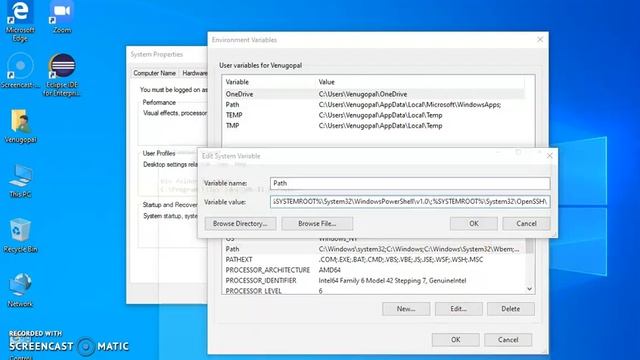Viewport: 640px width, 360px height.
Task: Click Cancel in Environment Variables window
Action: coord(508,340)
